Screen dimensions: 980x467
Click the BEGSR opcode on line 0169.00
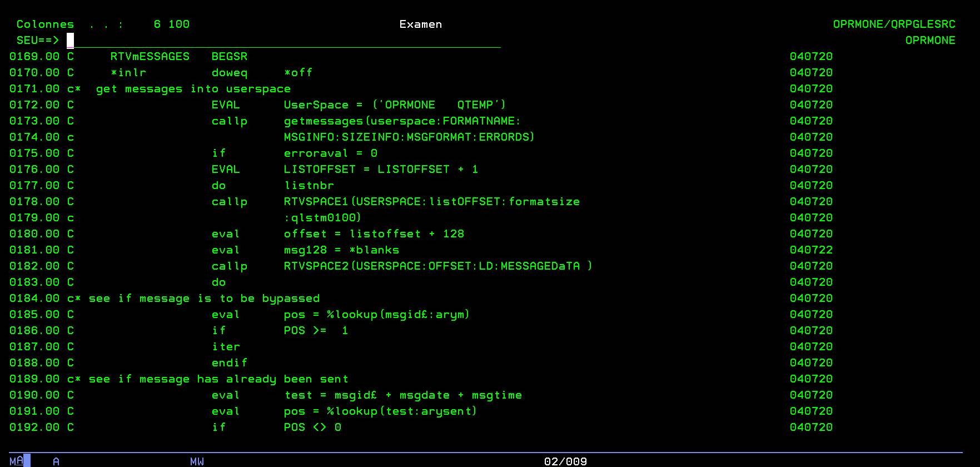pyautogui.click(x=229, y=57)
